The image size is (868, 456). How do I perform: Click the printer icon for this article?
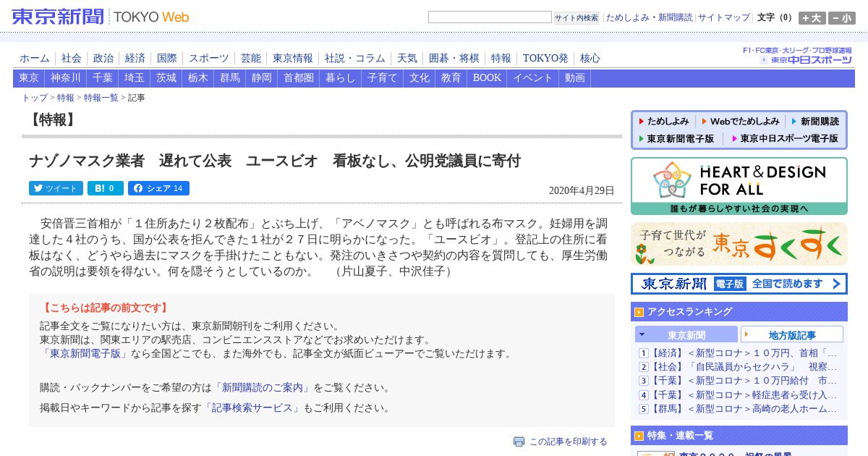coord(519,442)
